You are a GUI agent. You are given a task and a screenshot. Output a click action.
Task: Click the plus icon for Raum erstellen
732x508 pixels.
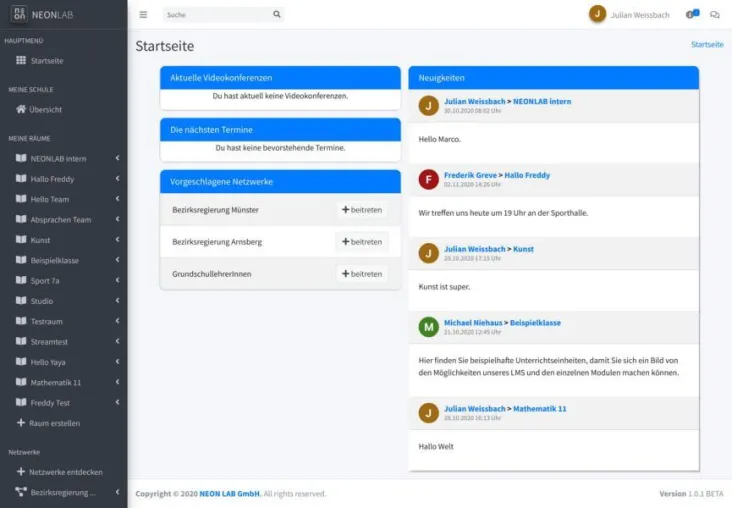(x=21, y=423)
